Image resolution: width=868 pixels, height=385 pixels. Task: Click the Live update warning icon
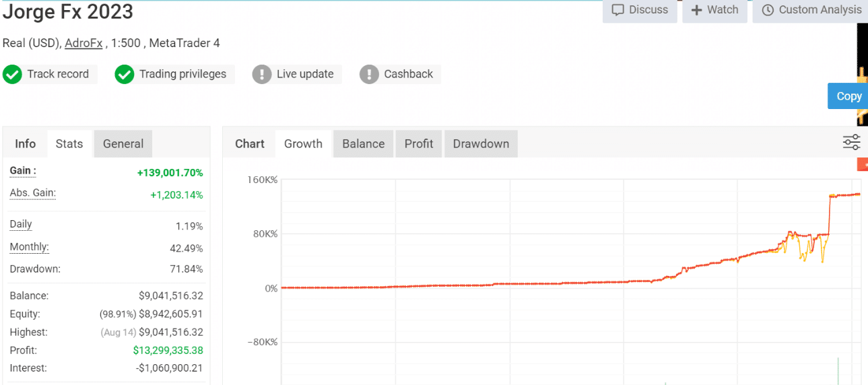(x=261, y=74)
